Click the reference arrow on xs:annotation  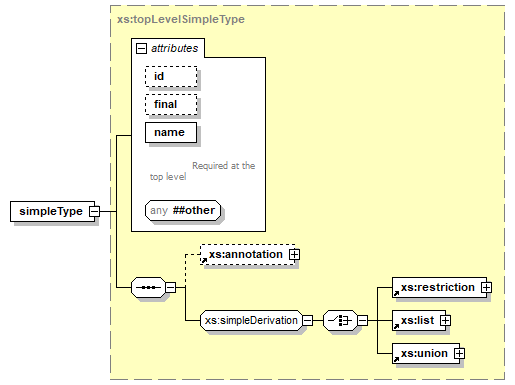coord(204,260)
